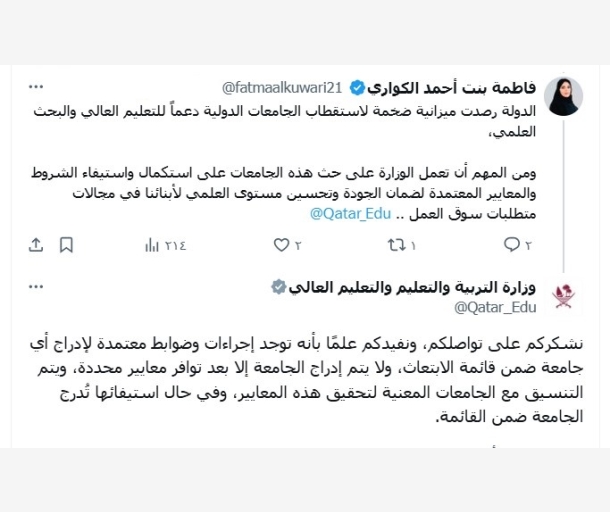The image size is (610, 512).
Task: Click the share icon under Fatma's tweet
Action: 36,245
